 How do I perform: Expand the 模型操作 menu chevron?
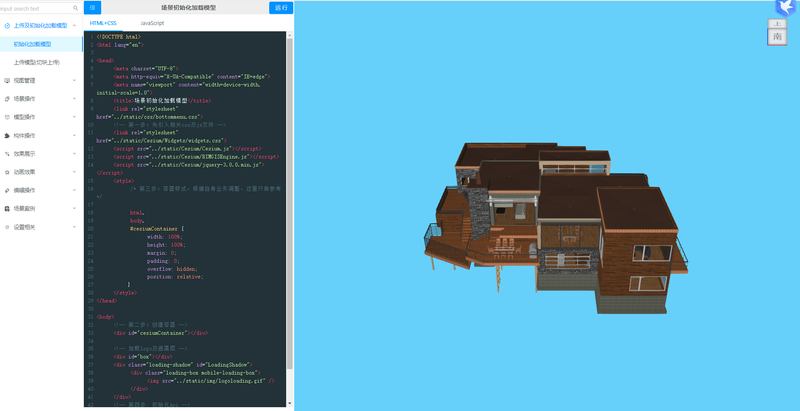click(74, 117)
